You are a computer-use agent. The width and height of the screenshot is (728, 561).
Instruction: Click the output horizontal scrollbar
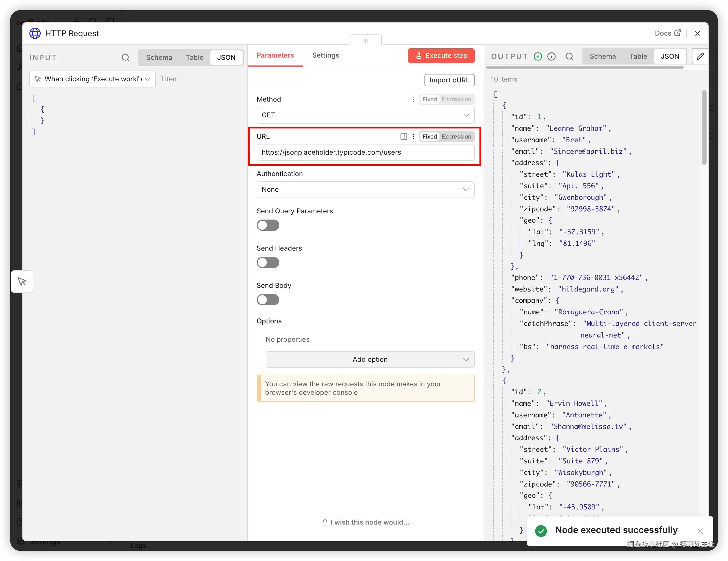tap(584, 68)
